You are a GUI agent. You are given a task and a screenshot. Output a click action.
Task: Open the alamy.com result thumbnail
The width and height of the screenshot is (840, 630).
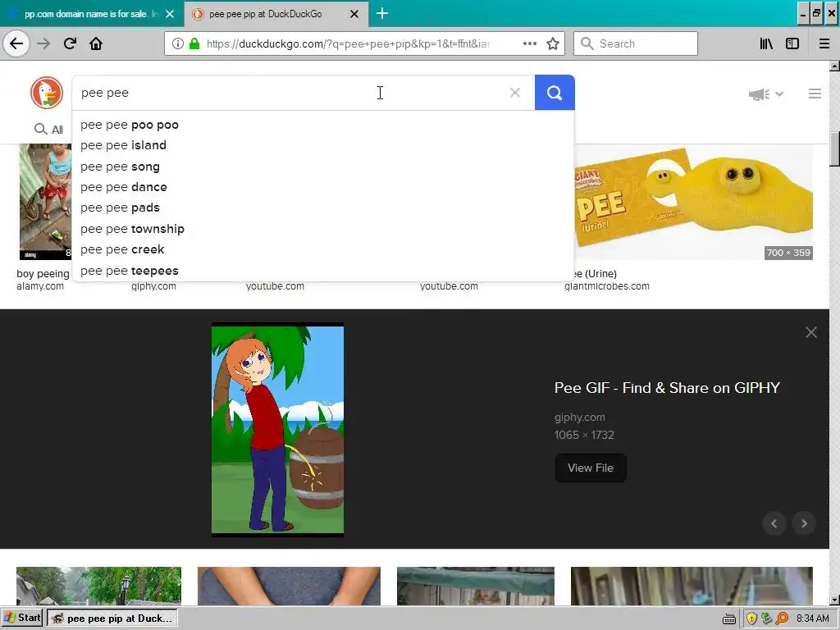point(45,202)
